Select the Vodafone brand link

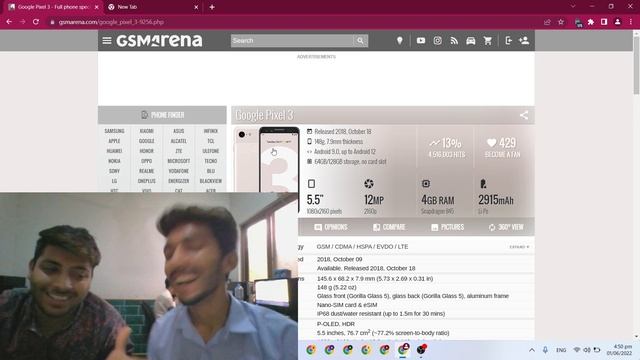coord(179,171)
